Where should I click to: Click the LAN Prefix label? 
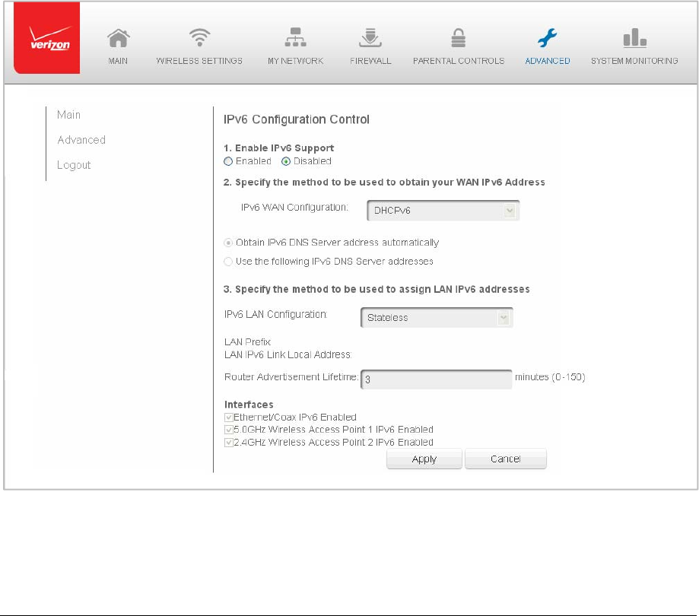[247, 342]
